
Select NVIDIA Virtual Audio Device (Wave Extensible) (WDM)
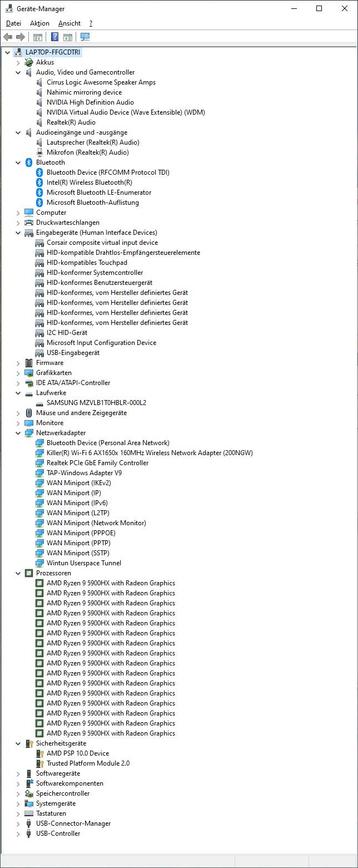tap(126, 112)
